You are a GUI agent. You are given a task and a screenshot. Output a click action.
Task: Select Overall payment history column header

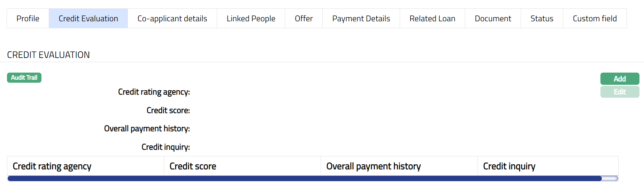click(373, 166)
